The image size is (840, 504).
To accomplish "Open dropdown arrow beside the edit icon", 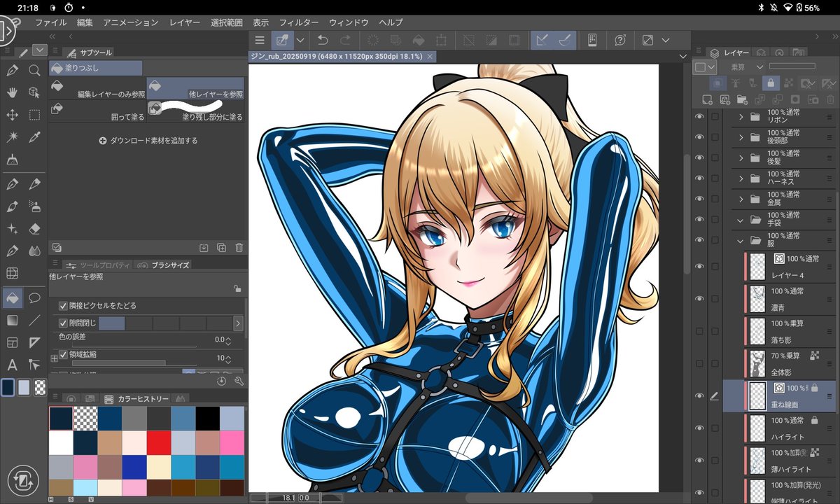I will click(x=300, y=40).
